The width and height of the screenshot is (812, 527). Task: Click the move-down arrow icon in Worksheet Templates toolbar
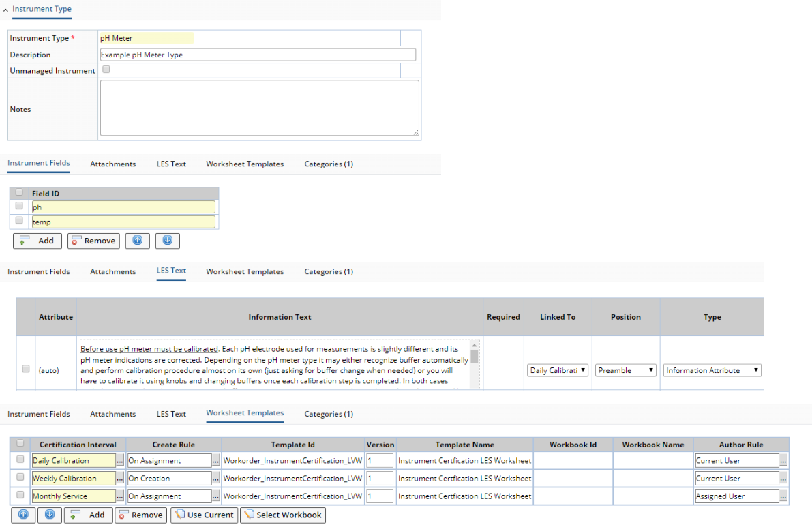pyautogui.click(x=48, y=515)
